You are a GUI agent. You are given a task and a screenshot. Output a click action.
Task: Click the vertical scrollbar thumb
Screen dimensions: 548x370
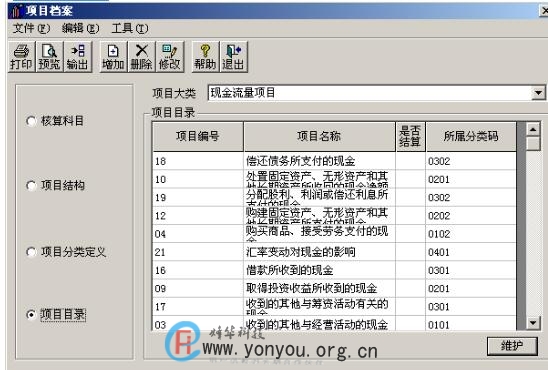[x=533, y=144]
